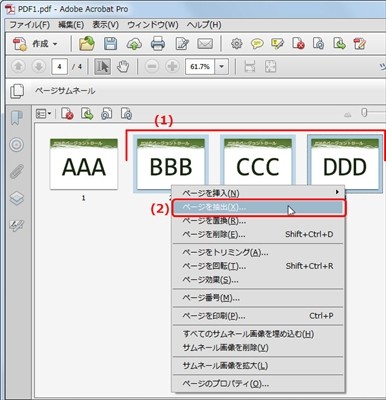Image resolution: width=386 pixels, height=400 pixels.
Task: Choose ページを抽出(X) from context menu
Action: coord(259,208)
